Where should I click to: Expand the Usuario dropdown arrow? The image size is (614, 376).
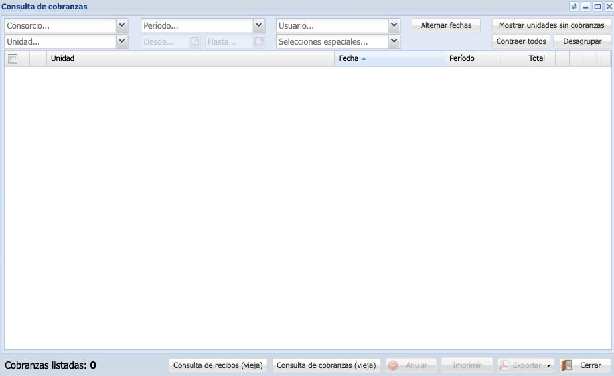click(394, 26)
